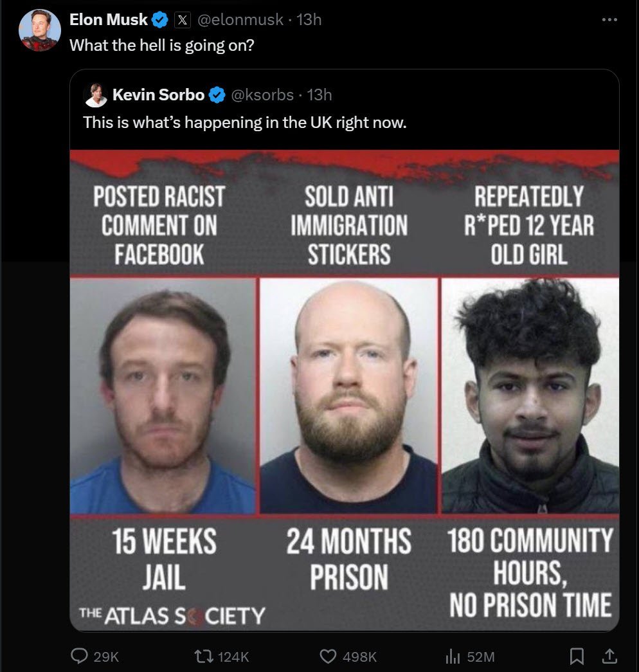
Task: Open the three-dot more options menu
Action: point(609,20)
